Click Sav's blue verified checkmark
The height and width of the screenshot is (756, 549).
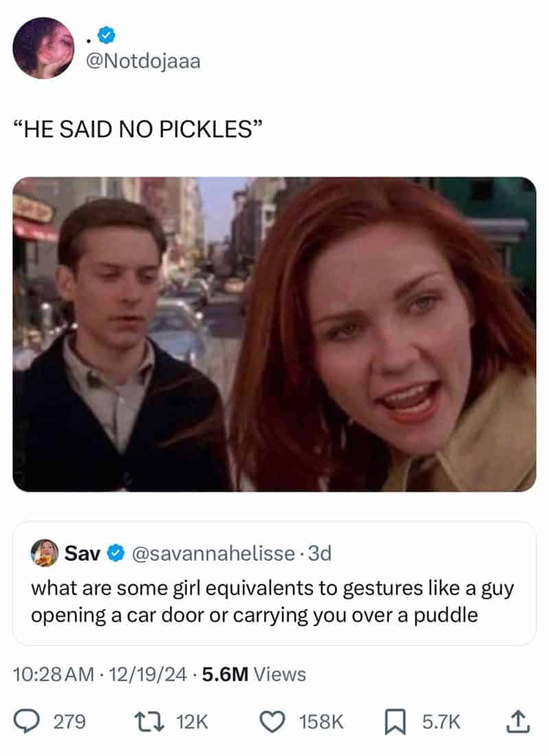[116, 553]
